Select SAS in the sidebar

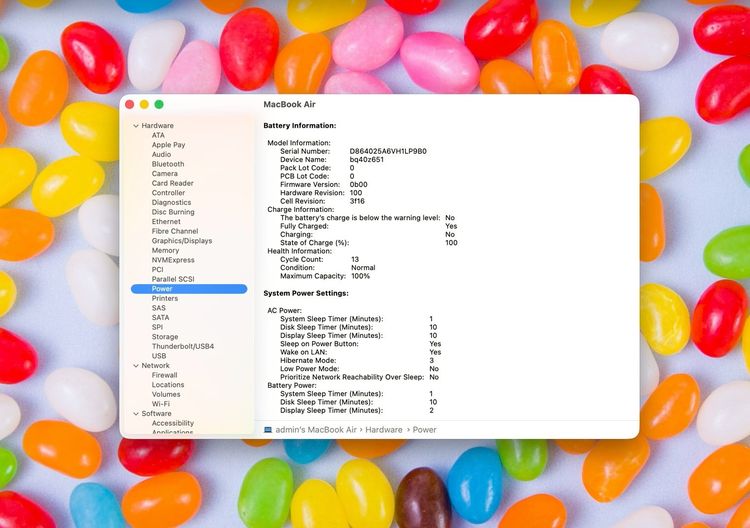[x=159, y=308]
